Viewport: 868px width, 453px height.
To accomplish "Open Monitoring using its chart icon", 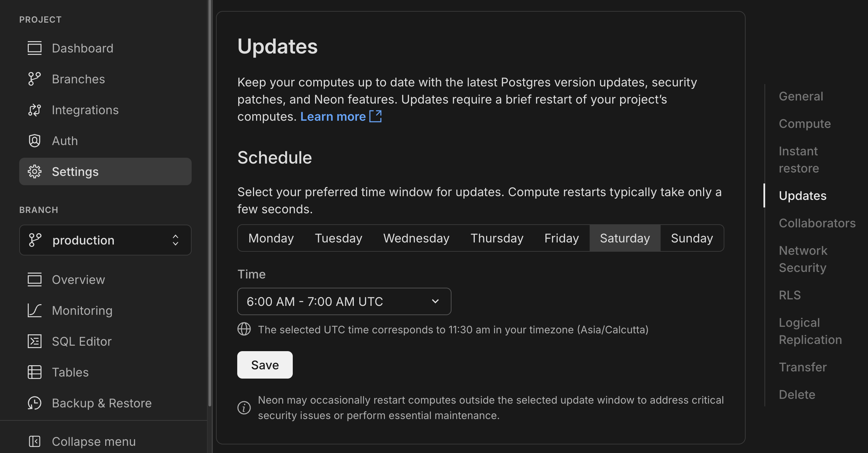I will (x=35, y=310).
